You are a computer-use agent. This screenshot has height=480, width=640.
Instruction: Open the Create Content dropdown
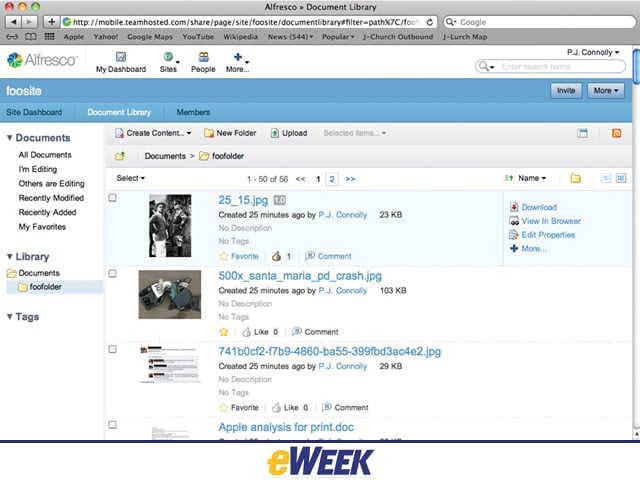pos(153,133)
